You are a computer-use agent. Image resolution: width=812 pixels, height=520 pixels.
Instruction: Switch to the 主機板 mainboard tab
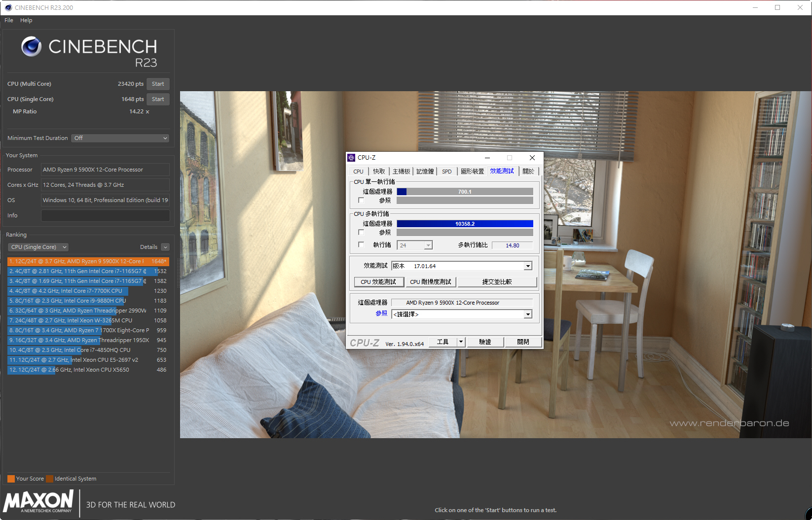[402, 172]
